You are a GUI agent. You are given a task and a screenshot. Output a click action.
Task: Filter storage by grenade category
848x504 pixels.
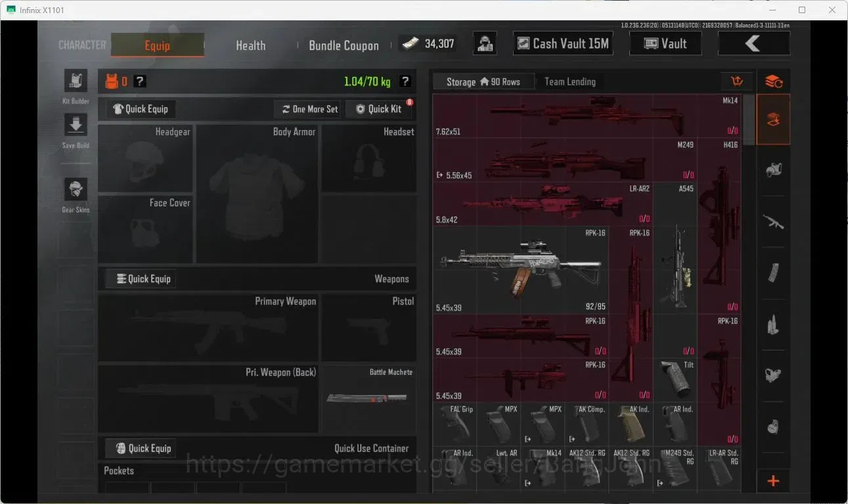tap(773, 427)
